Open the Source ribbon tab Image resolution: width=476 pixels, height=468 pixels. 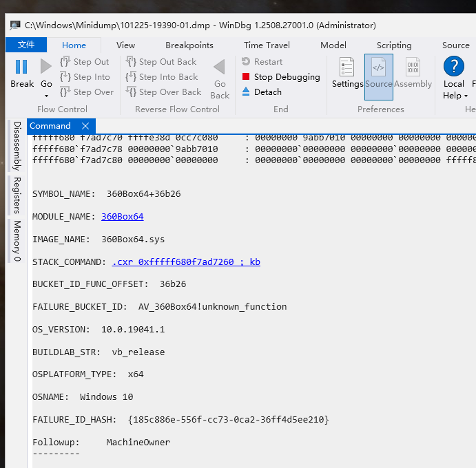point(455,45)
